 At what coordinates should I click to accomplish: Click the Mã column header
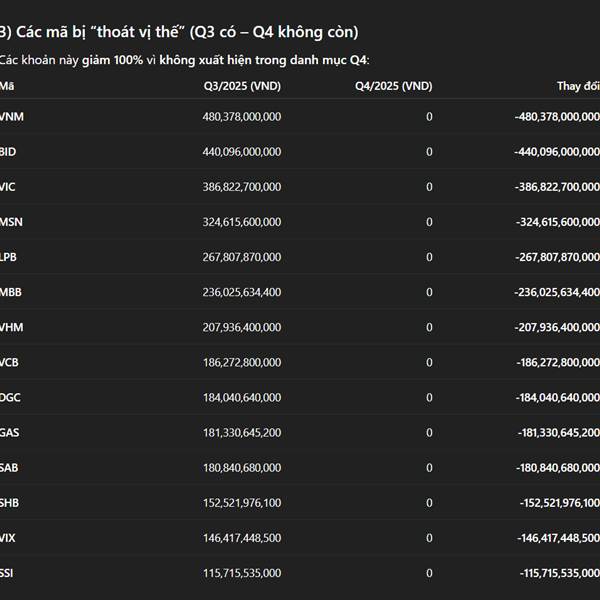coord(7,86)
